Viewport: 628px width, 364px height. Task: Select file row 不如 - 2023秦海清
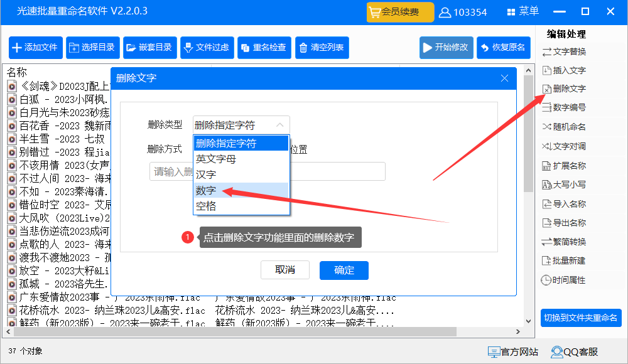(x=59, y=191)
